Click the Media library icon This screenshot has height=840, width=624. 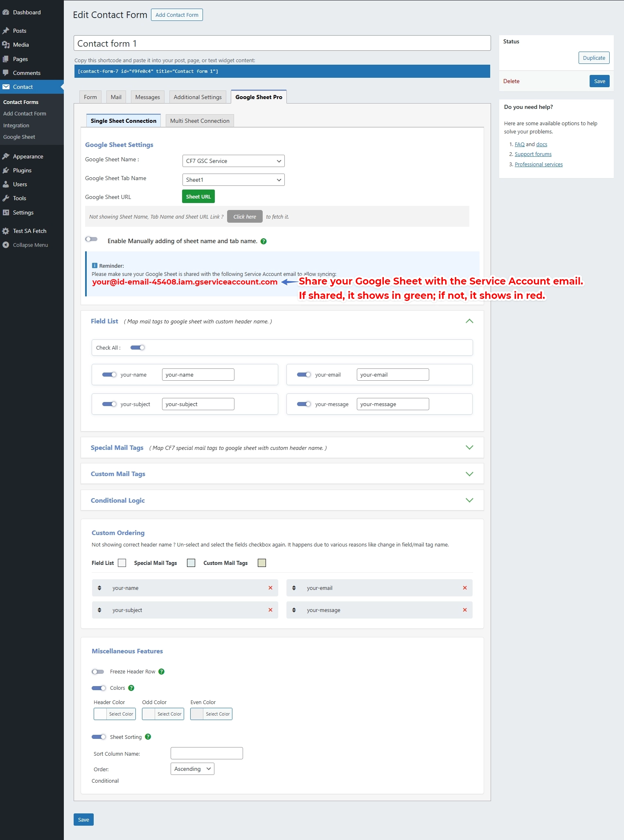pos(6,45)
